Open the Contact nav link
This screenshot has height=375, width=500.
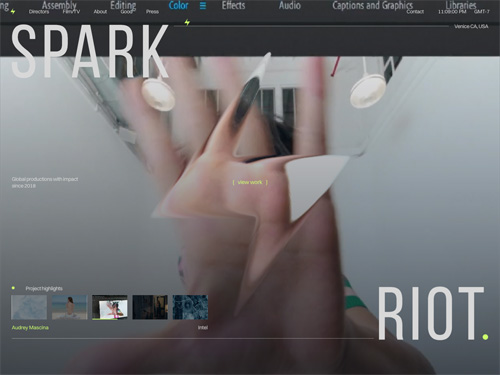tap(415, 12)
